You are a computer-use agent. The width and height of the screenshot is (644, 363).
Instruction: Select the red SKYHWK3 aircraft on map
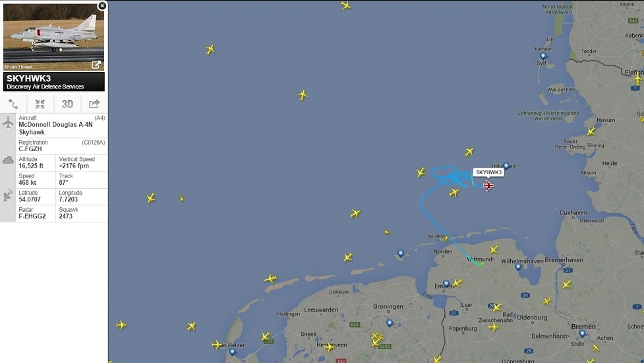tap(488, 186)
